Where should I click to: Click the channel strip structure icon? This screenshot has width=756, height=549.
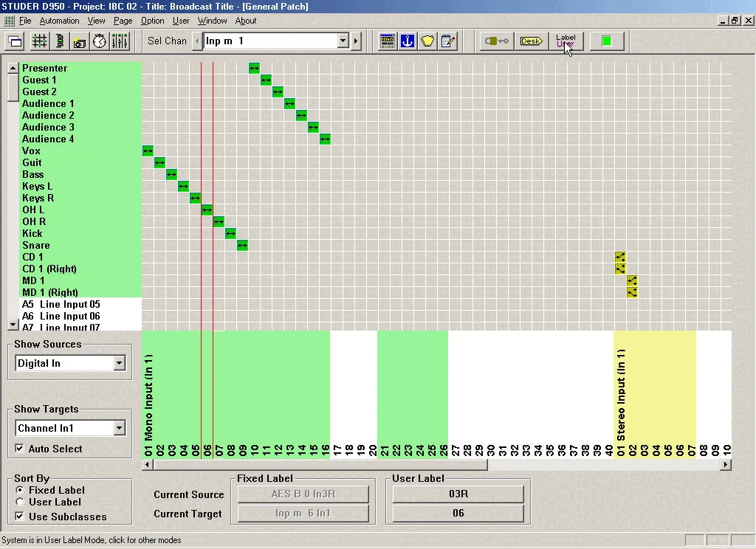[x=60, y=41]
